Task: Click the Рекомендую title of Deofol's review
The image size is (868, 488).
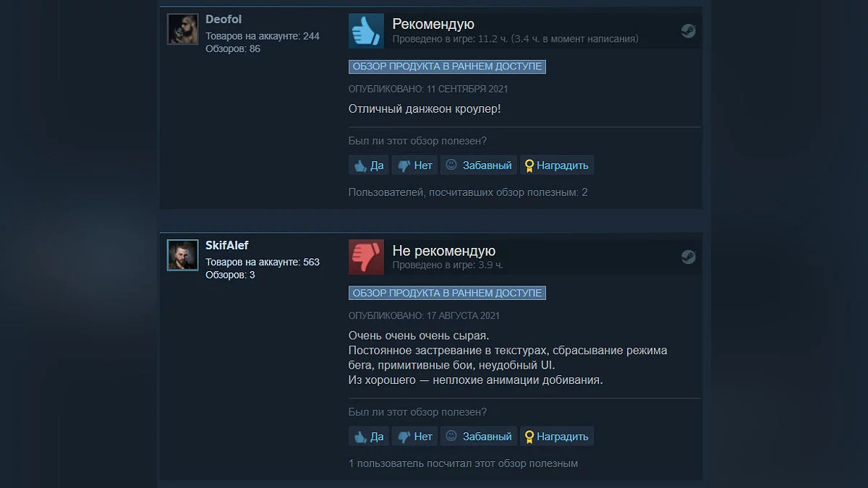Action: click(x=433, y=25)
